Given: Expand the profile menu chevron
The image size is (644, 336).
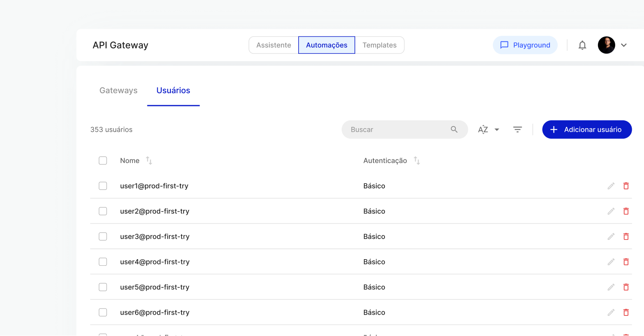Looking at the screenshot, I should pos(623,45).
